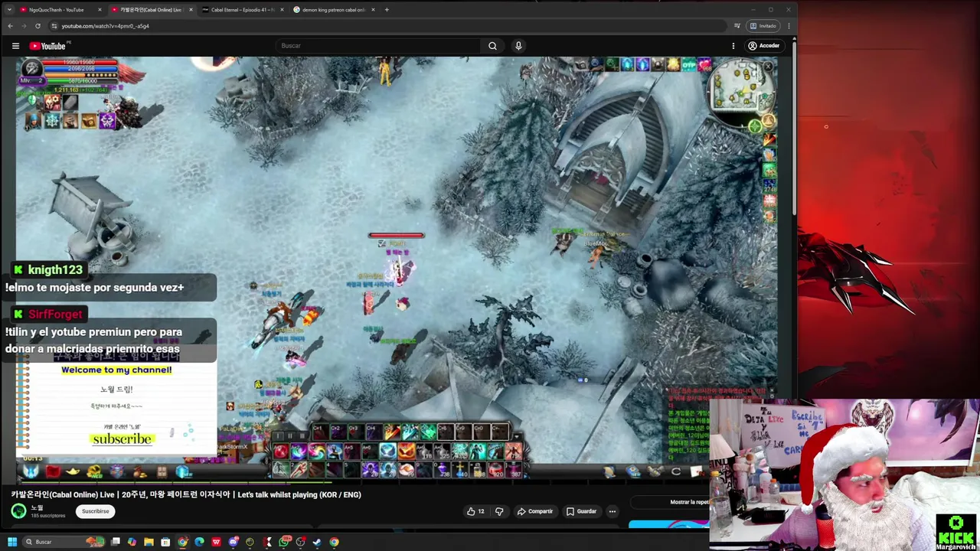The image size is (980, 551).
Task: Click the subscribe overlay in the video
Action: pyautogui.click(x=122, y=439)
